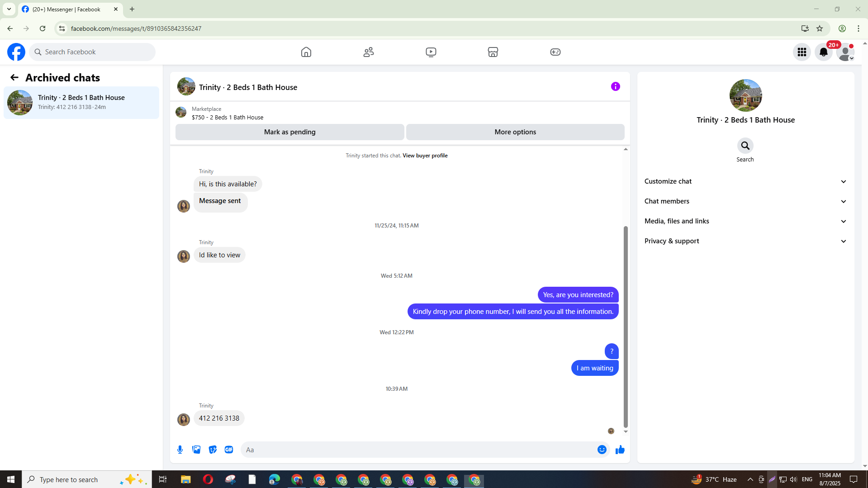The image size is (868, 488).
Task: Expand the Privacy & support section
Action: (745, 241)
